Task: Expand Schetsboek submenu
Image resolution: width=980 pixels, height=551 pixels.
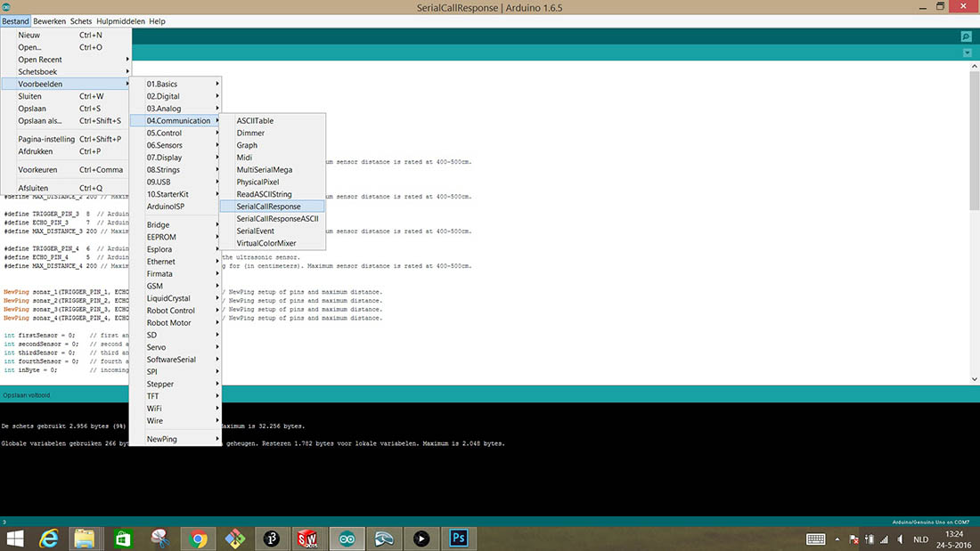Action: click(x=66, y=72)
